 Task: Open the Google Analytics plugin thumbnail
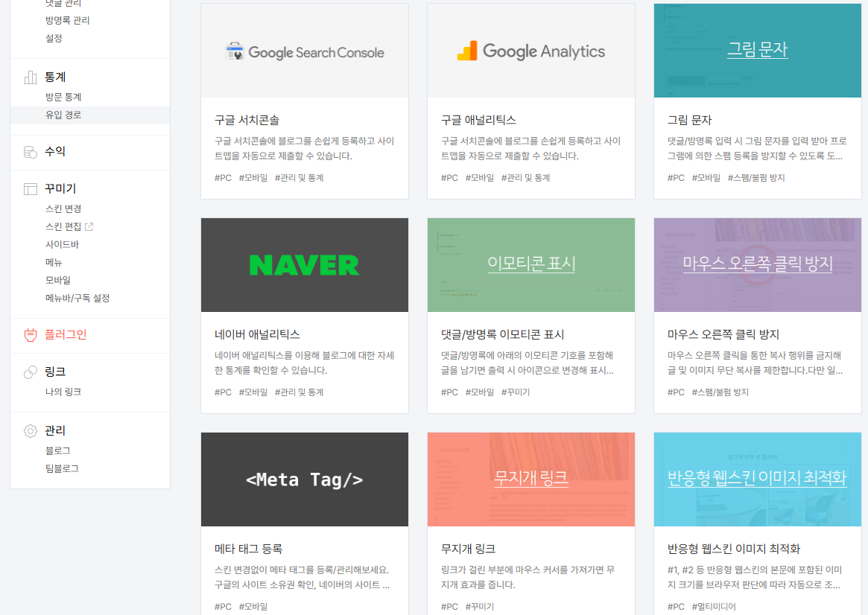click(x=531, y=51)
